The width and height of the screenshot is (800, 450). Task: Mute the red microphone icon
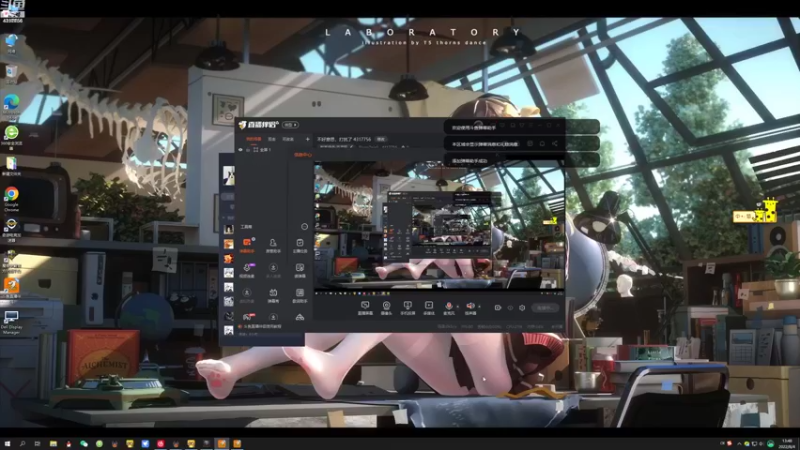tap(448, 306)
